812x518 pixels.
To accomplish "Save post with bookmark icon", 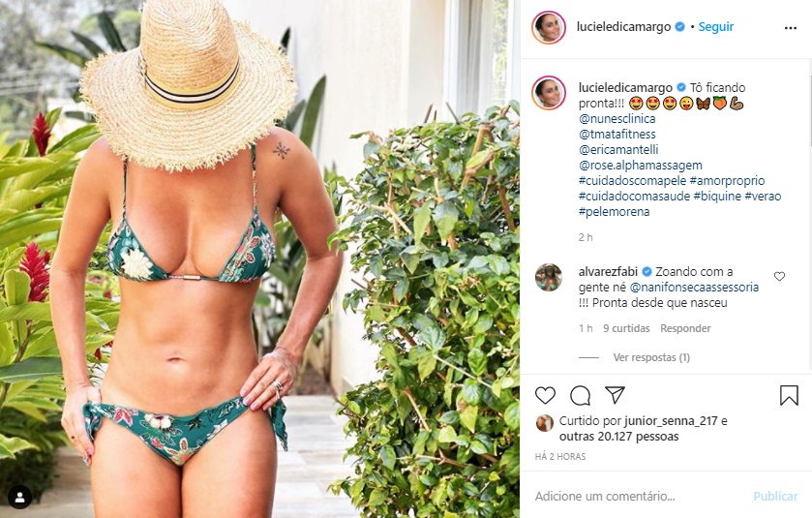I will (789, 395).
